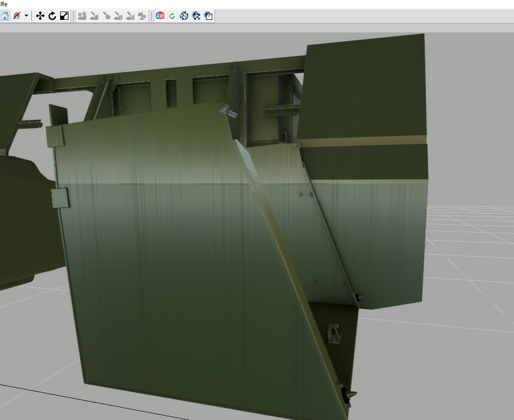Select the black-and-white square zoom tool

pos(64,16)
